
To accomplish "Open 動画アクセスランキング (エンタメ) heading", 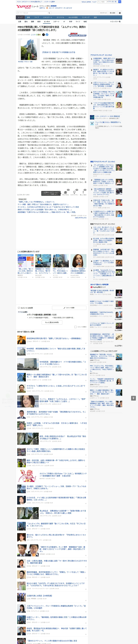I will pyautogui.click(x=103, y=224).
